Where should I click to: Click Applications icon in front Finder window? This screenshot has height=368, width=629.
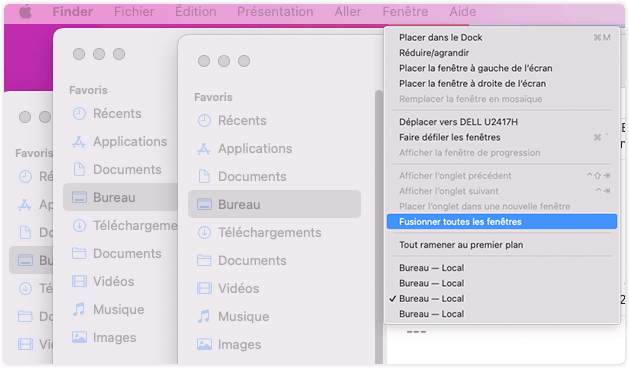(x=204, y=148)
